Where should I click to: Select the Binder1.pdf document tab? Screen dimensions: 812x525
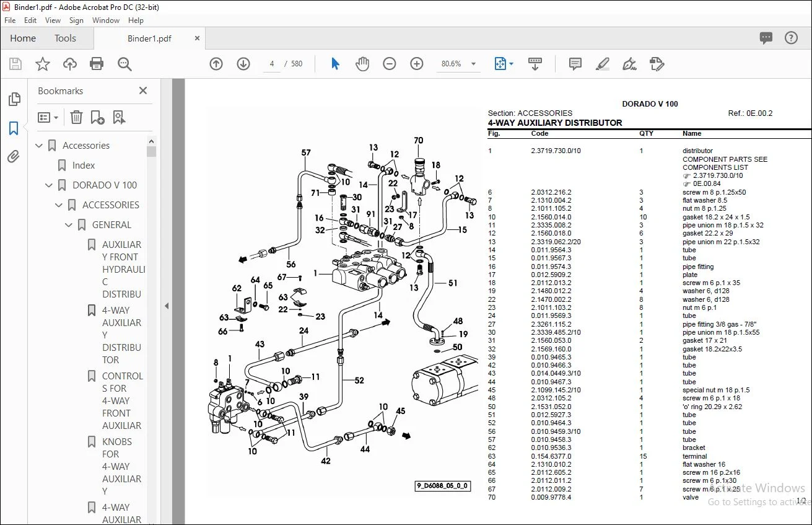pyautogui.click(x=149, y=38)
